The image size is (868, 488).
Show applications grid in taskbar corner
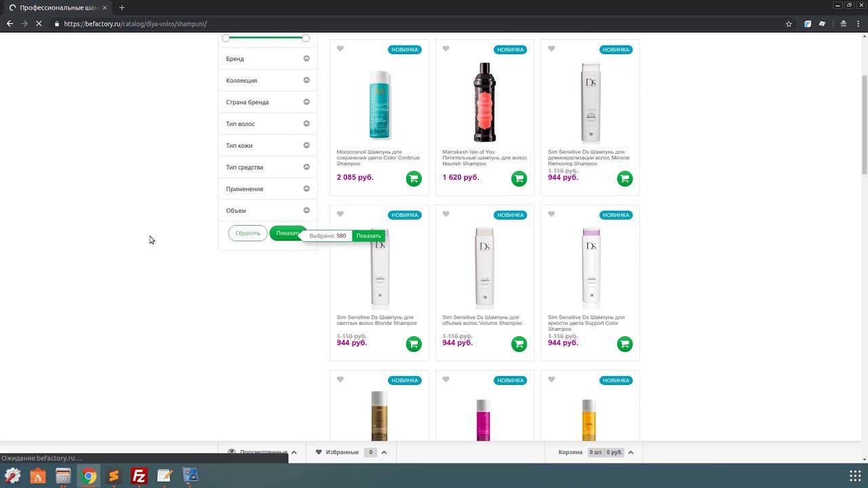pos(855,476)
